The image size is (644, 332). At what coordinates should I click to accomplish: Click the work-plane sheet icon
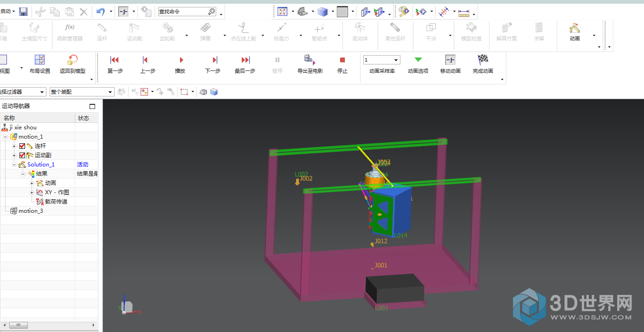point(303,12)
